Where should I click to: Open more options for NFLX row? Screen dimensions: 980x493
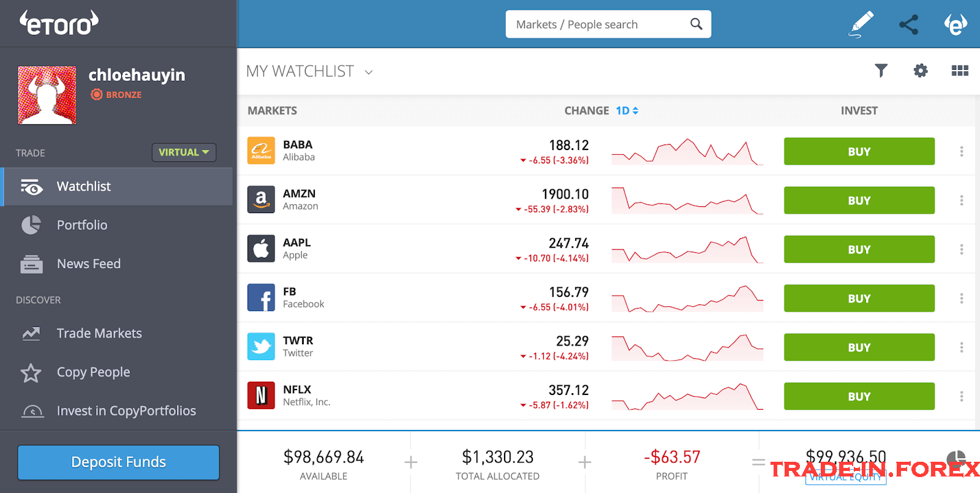962,396
